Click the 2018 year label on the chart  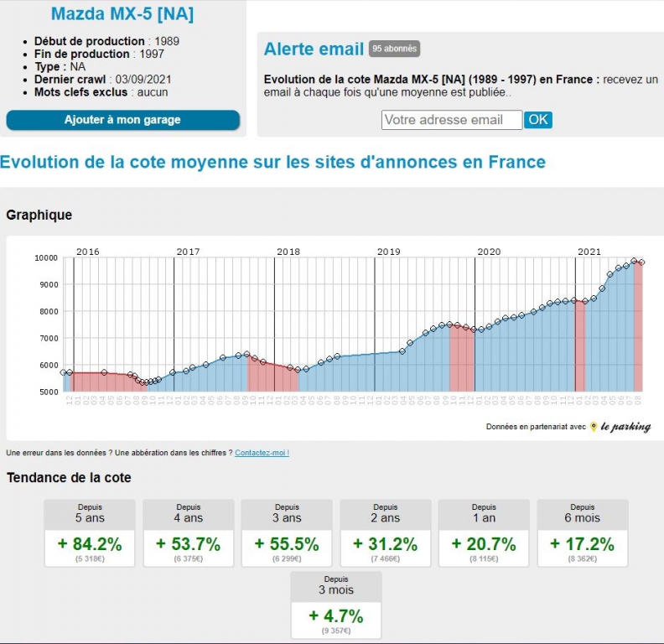pos(288,252)
